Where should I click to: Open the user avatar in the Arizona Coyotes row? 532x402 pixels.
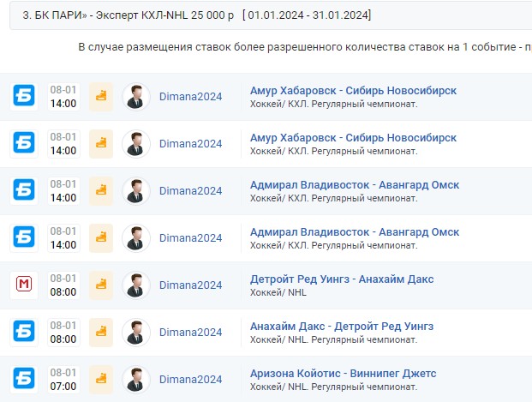tap(136, 379)
